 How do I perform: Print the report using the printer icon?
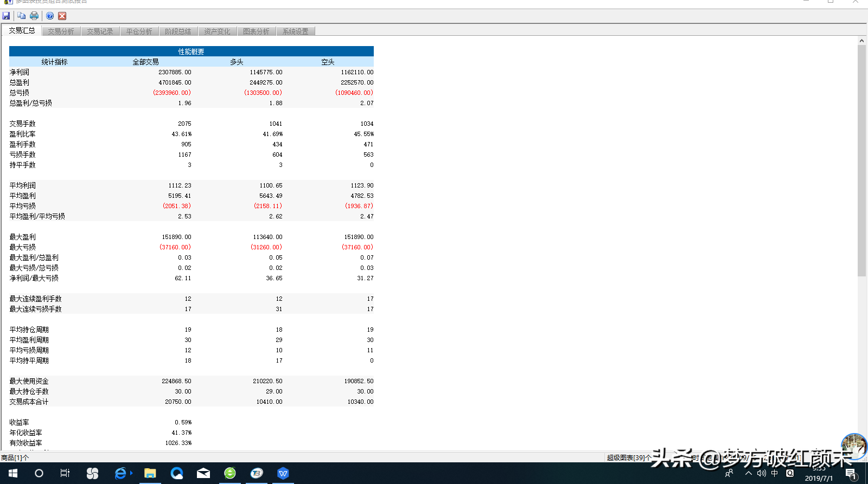pos(34,16)
